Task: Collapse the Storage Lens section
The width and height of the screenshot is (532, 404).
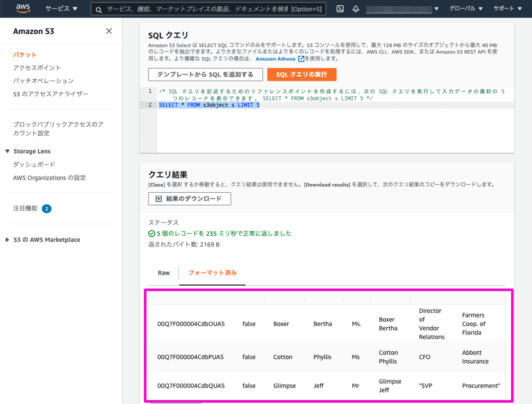Action: 8,151
